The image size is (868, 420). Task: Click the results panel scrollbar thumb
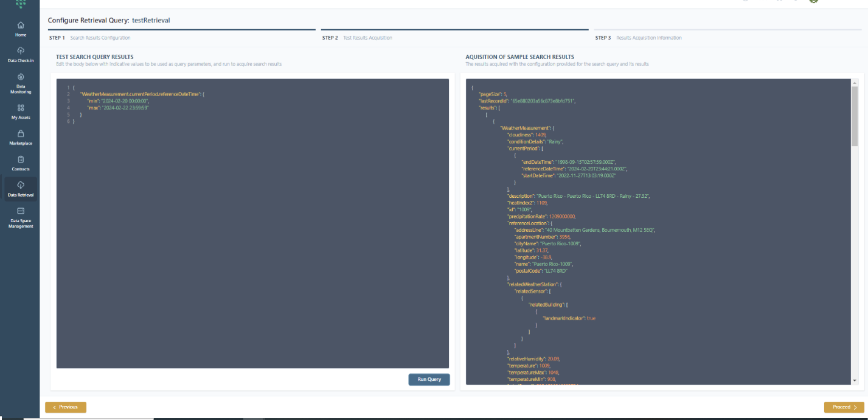854,116
